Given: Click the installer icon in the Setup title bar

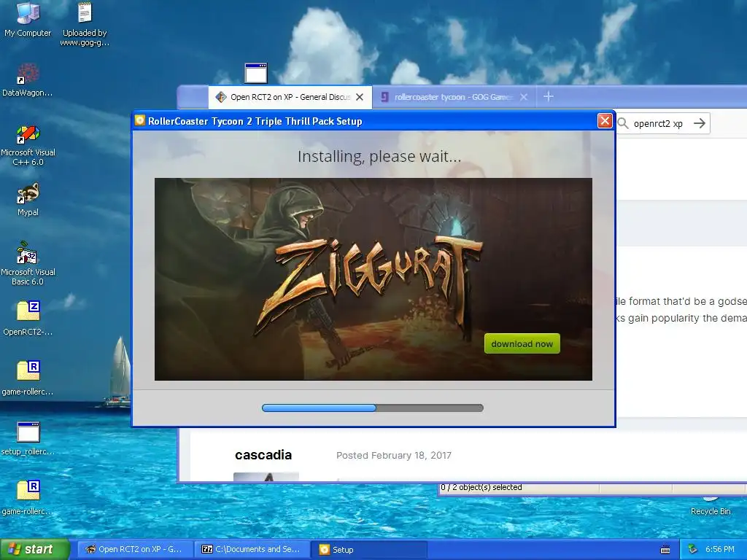Looking at the screenshot, I should click(139, 120).
